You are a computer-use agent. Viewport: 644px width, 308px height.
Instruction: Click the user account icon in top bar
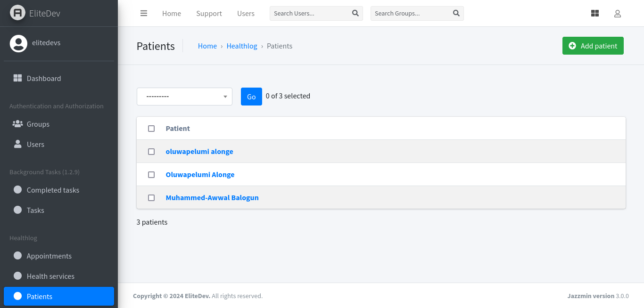point(617,14)
